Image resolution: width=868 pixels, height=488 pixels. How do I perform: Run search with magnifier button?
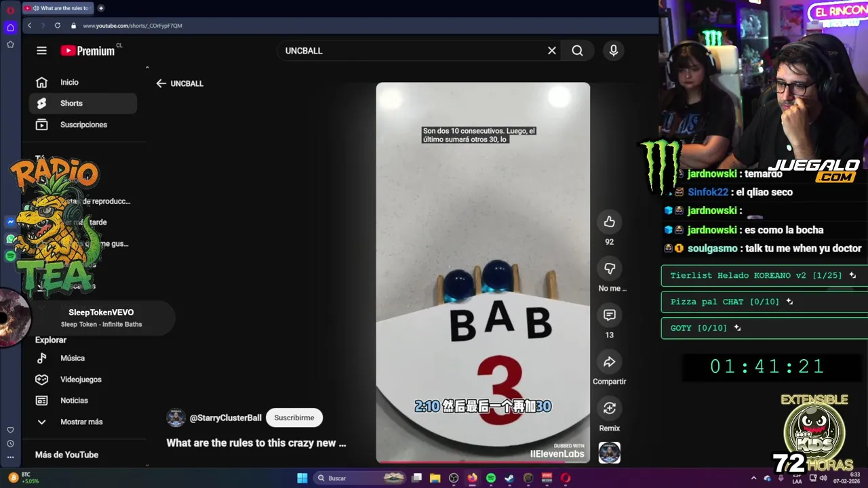click(x=577, y=51)
